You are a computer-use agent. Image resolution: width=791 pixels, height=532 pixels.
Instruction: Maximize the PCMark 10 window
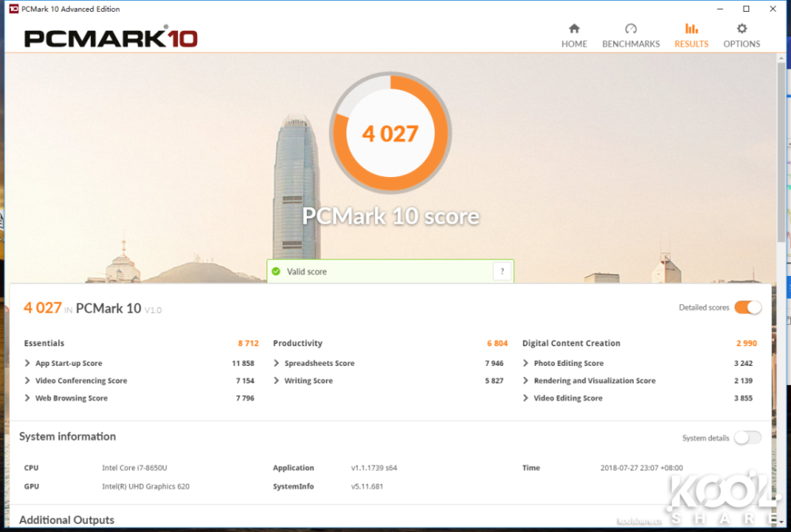pos(746,9)
